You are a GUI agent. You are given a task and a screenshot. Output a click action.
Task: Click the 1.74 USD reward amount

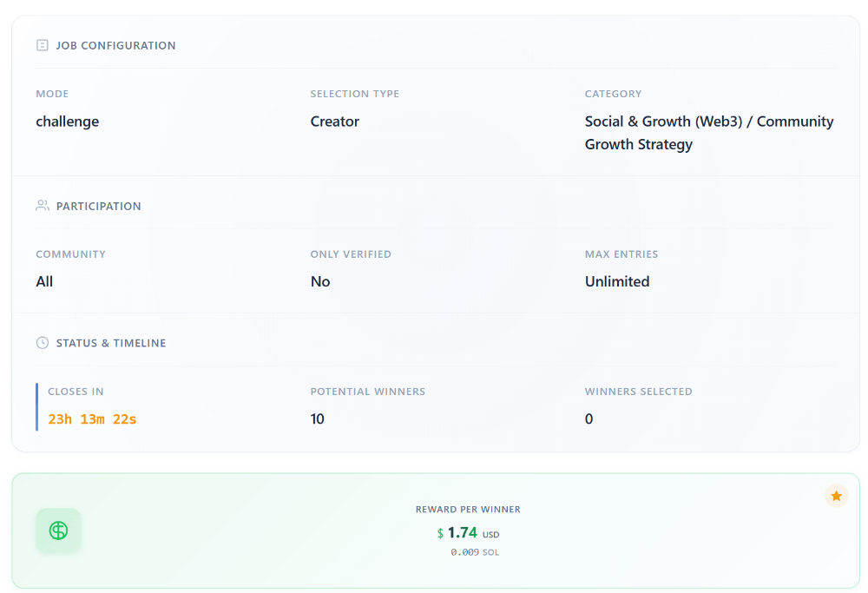click(x=468, y=533)
